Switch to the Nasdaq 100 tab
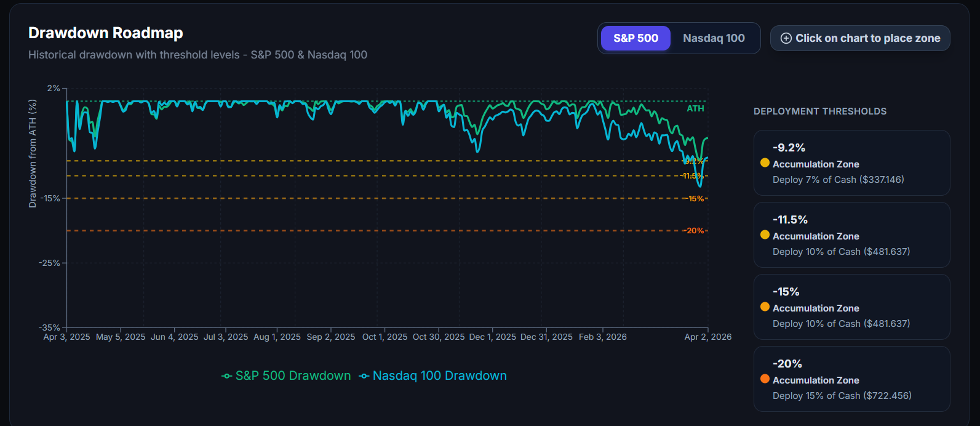The width and height of the screenshot is (980, 426). (x=714, y=38)
